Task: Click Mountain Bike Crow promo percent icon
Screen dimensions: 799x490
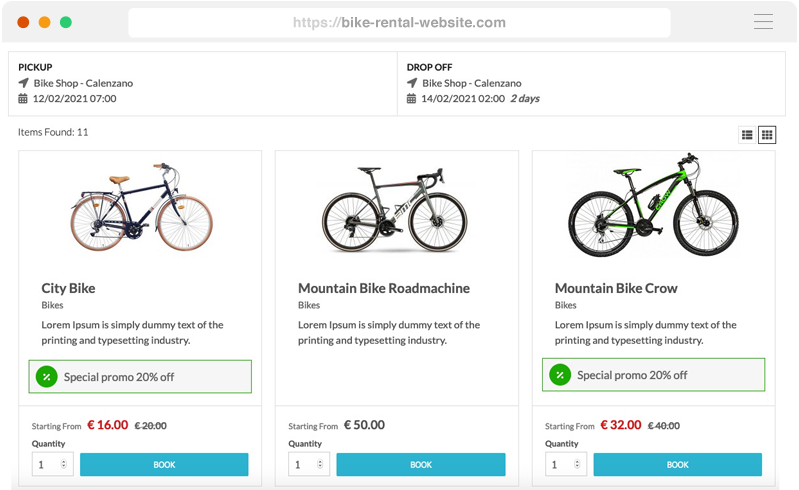Action: [x=560, y=375]
